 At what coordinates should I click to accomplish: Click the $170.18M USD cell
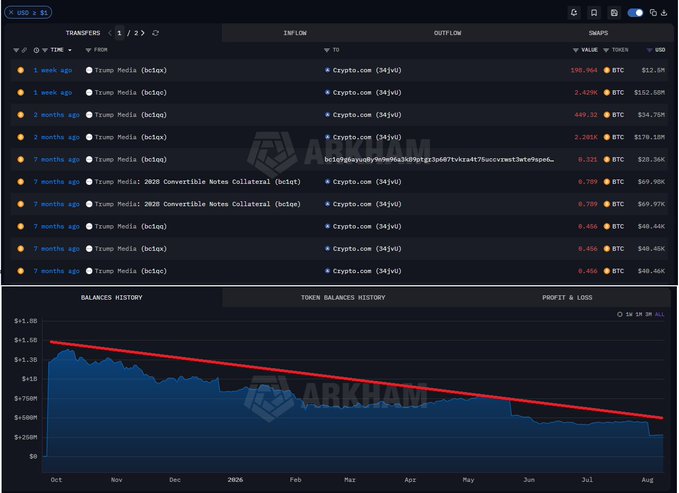pyautogui.click(x=649, y=137)
